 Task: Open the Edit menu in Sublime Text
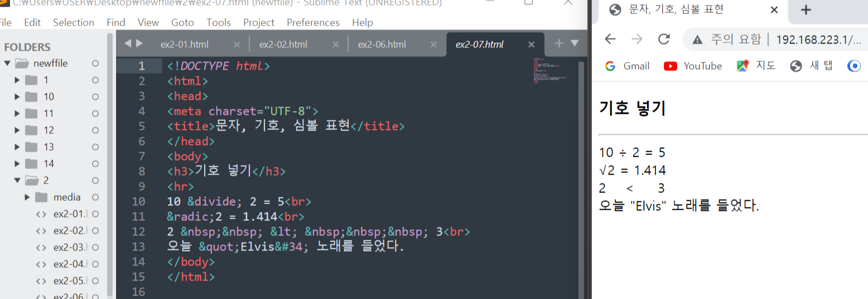(32, 22)
